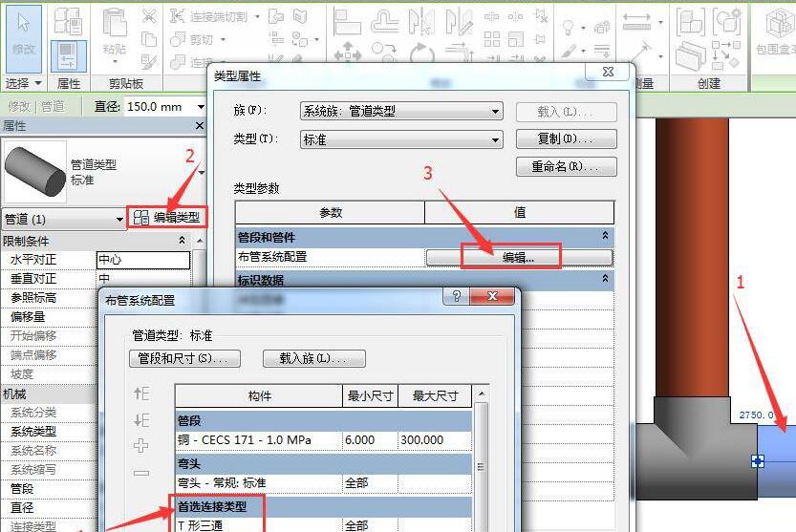Click the lightbulb hide-in-view icon
This screenshot has height=532, width=796.
pos(568,27)
